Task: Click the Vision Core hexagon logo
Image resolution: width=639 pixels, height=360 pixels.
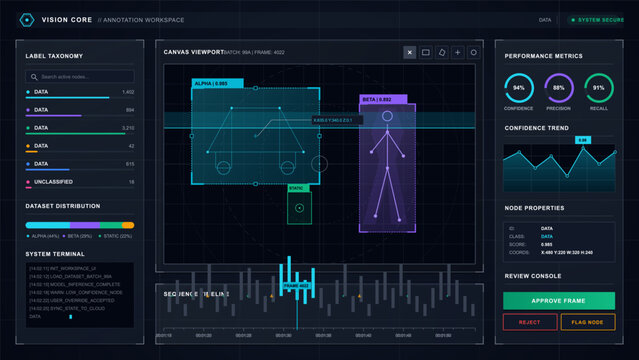Action: coord(27,20)
